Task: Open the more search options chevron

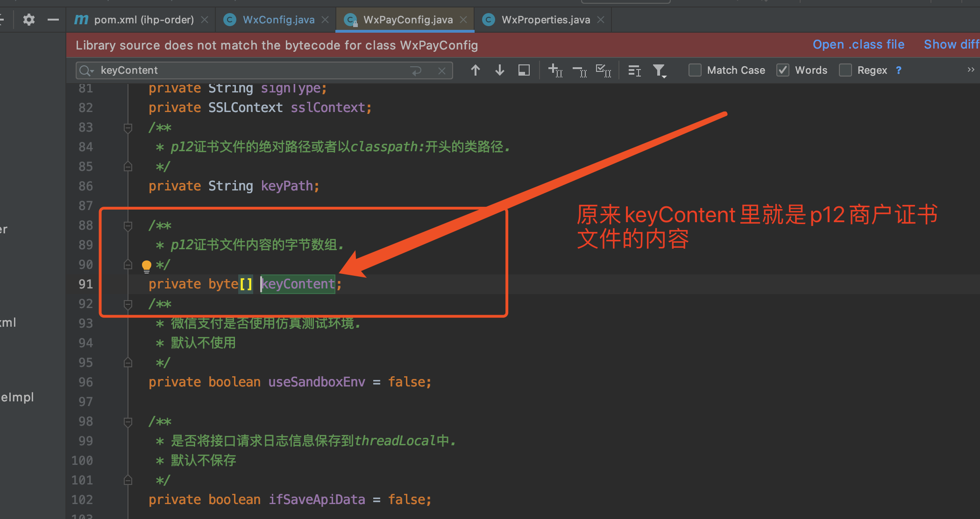Action: pos(971,70)
